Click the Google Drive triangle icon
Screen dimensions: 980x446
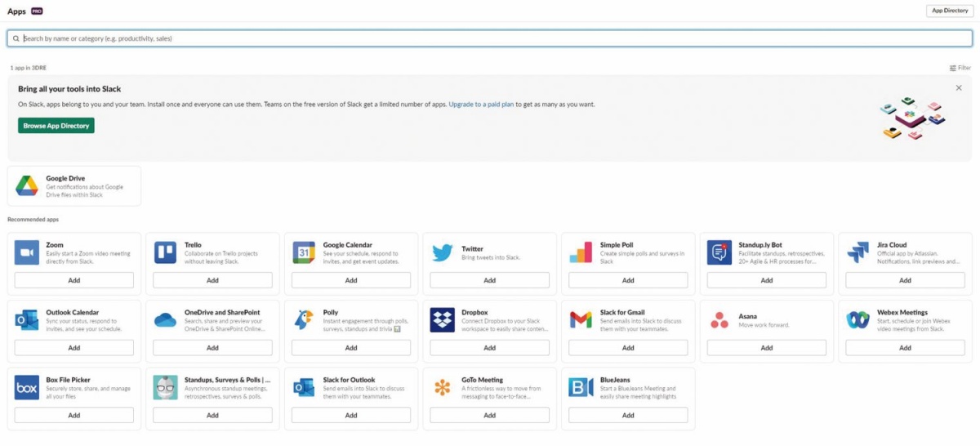coord(27,186)
